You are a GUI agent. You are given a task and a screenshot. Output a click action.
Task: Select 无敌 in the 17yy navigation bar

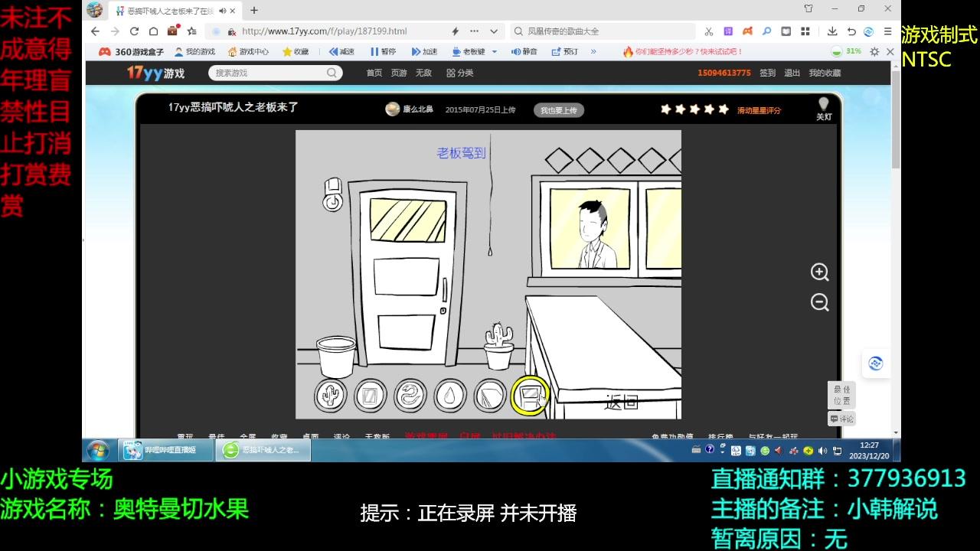click(x=424, y=73)
